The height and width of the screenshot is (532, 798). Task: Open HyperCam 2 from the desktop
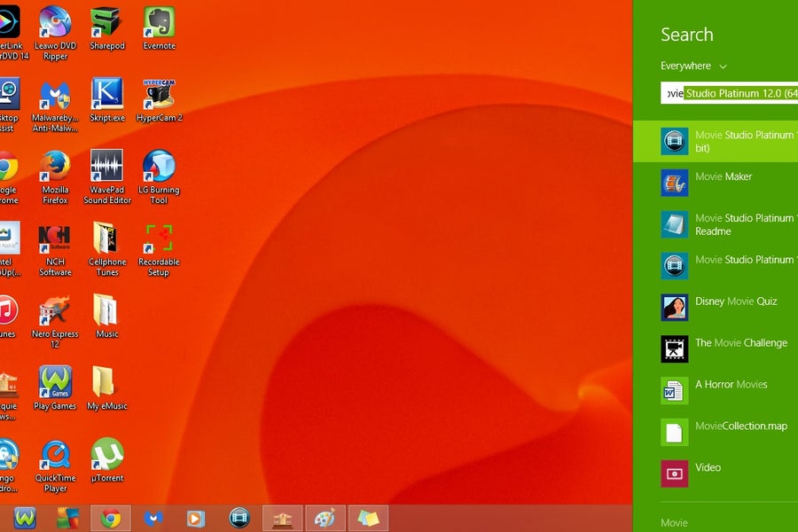click(159, 100)
